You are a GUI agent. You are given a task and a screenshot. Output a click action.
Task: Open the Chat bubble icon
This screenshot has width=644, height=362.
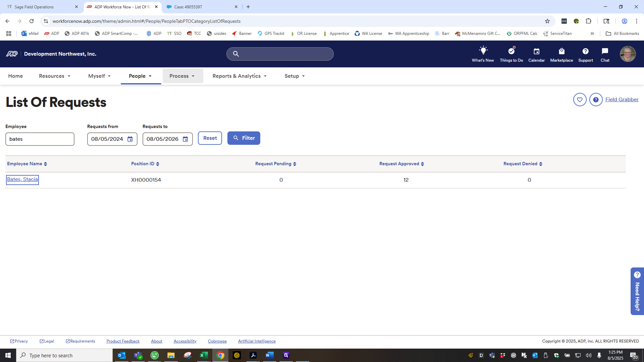click(x=605, y=51)
